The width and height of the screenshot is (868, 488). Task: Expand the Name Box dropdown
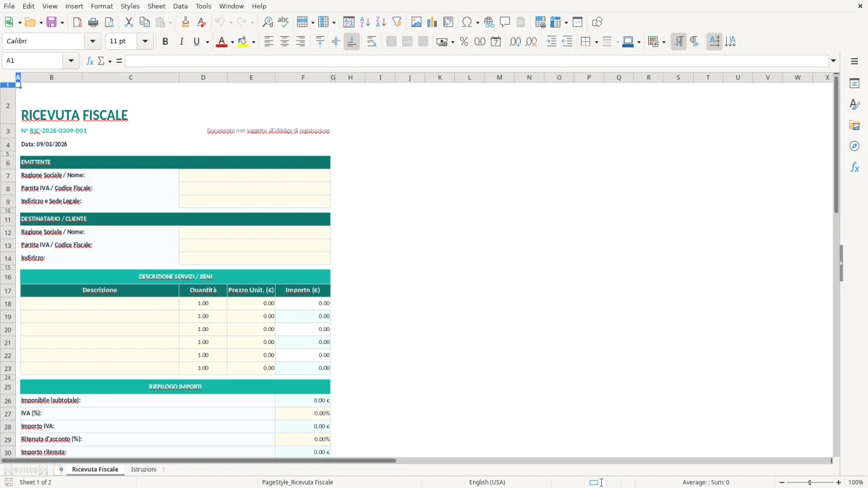pyautogui.click(x=72, y=61)
